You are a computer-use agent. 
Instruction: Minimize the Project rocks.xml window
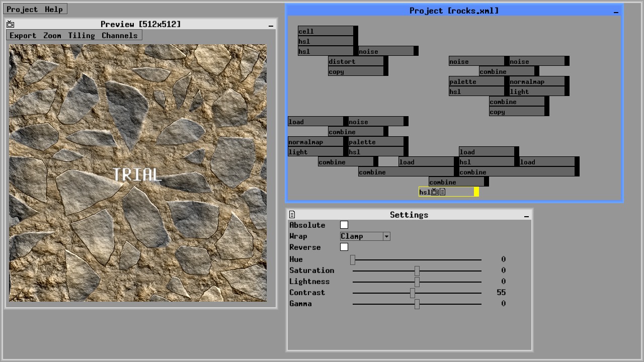point(616,12)
